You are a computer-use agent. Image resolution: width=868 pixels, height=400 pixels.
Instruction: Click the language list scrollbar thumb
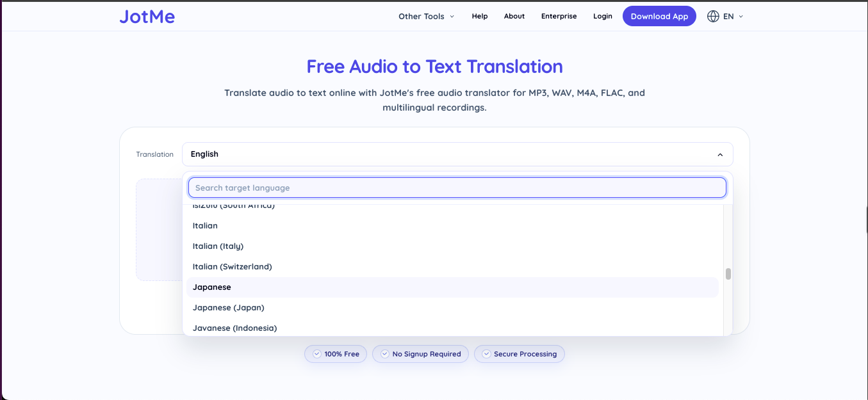coord(728,274)
